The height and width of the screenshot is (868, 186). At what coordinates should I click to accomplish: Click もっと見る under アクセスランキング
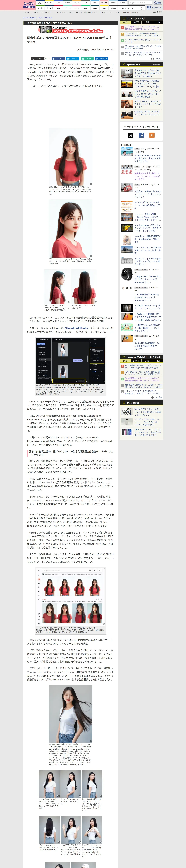(x=157, y=59)
